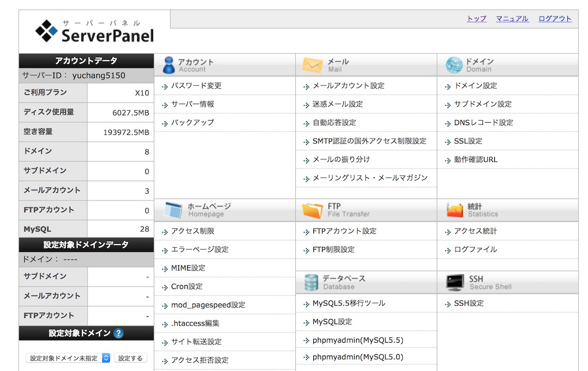The image size is (588, 371).
Task: Click the blue help icon beside 設定対象ドメイン
Action: [119, 333]
